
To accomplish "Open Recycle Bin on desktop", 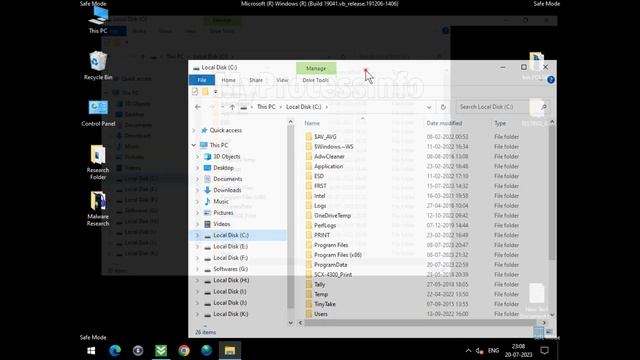I will (98, 65).
